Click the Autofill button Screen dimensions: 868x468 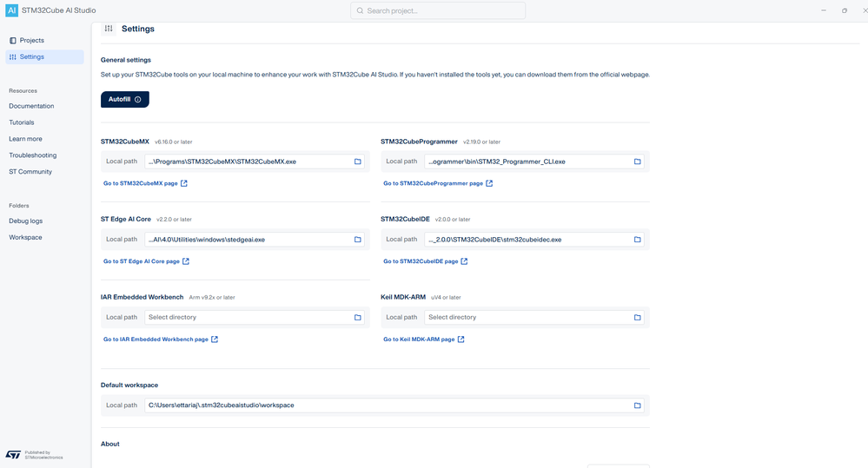[x=124, y=100]
